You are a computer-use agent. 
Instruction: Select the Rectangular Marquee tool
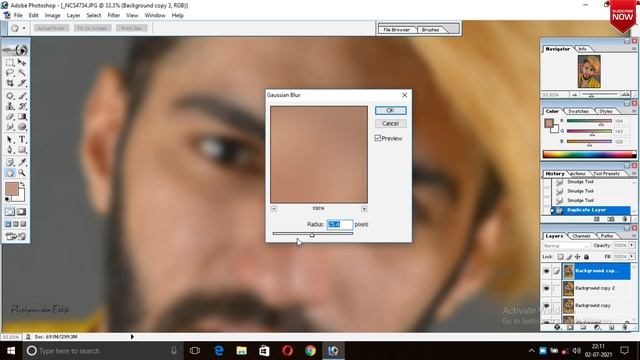(x=10, y=62)
